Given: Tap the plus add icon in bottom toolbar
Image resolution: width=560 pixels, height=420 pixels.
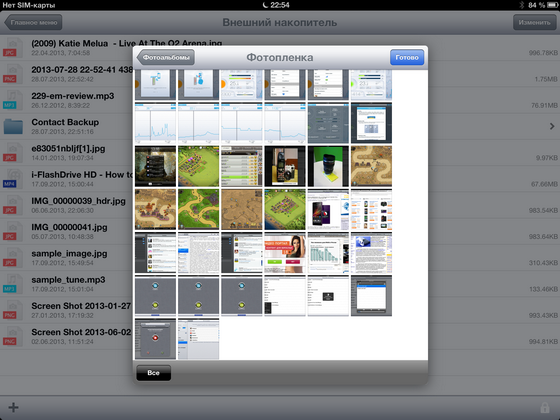Looking at the screenshot, I should tap(14, 407).
